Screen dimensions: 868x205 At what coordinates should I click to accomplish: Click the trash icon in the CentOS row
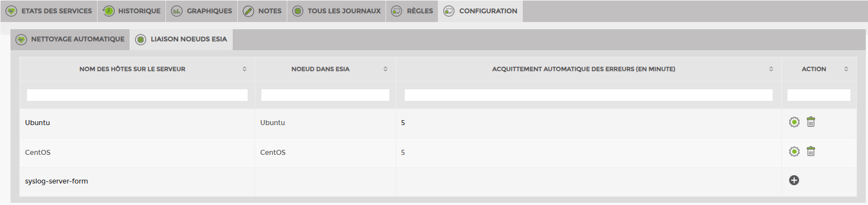pyautogui.click(x=811, y=151)
